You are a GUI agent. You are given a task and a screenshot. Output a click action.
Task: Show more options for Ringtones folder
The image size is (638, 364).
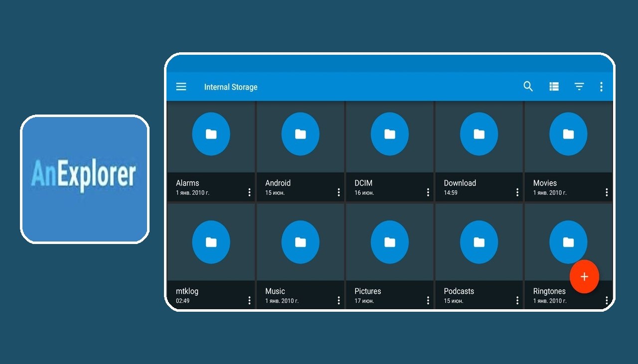coord(607,300)
